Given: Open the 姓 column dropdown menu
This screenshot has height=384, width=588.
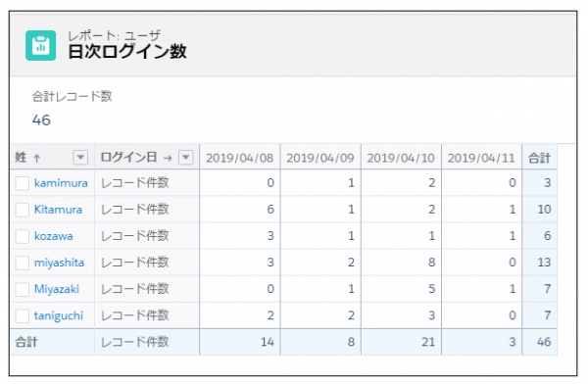Looking at the screenshot, I should tap(80, 158).
